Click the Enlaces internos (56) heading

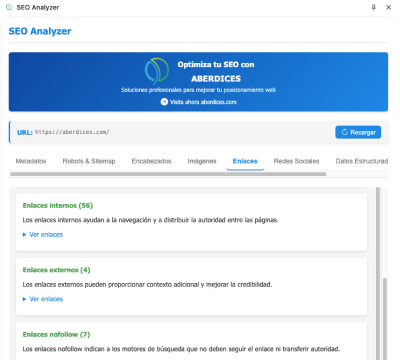(58, 206)
